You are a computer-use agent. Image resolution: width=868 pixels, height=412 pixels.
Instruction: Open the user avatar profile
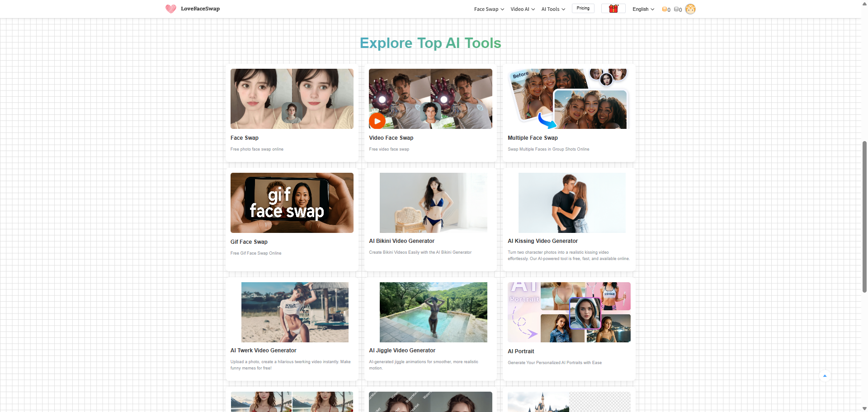tap(690, 9)
